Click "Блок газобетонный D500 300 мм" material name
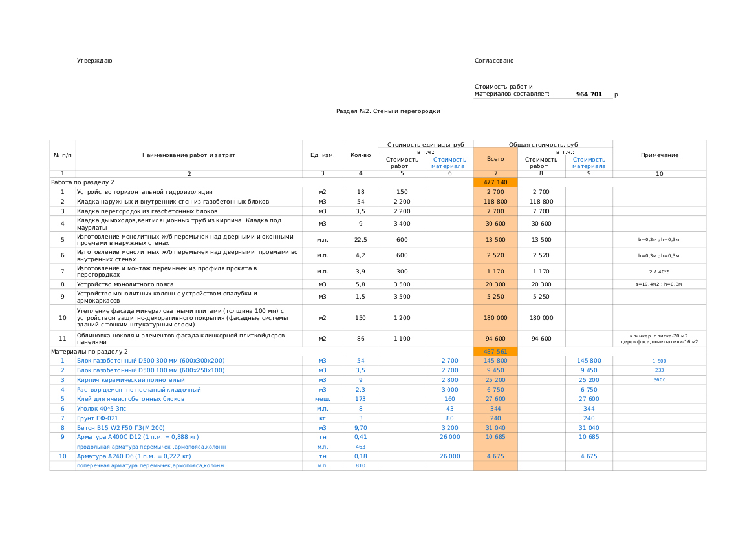Viewport: 756px width, 534px height. click(151, 361)
